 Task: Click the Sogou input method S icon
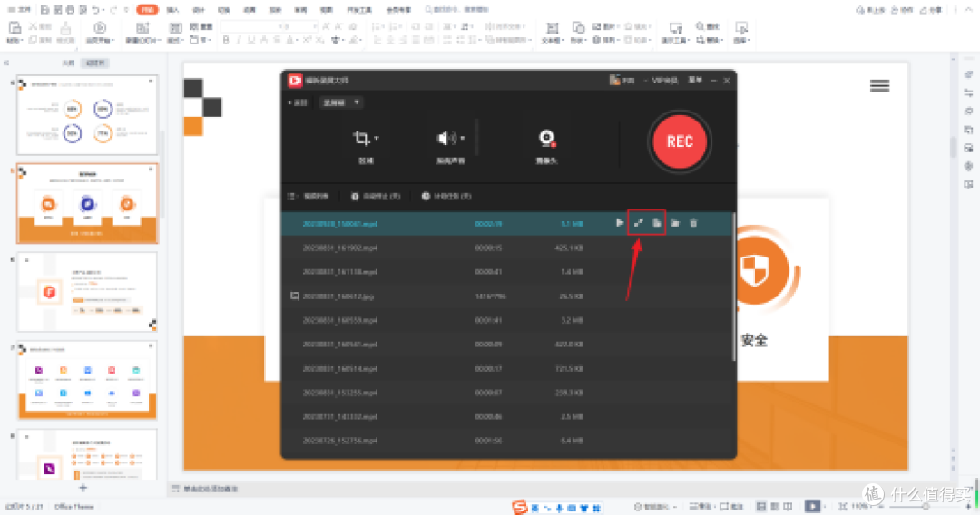(519, 507)
